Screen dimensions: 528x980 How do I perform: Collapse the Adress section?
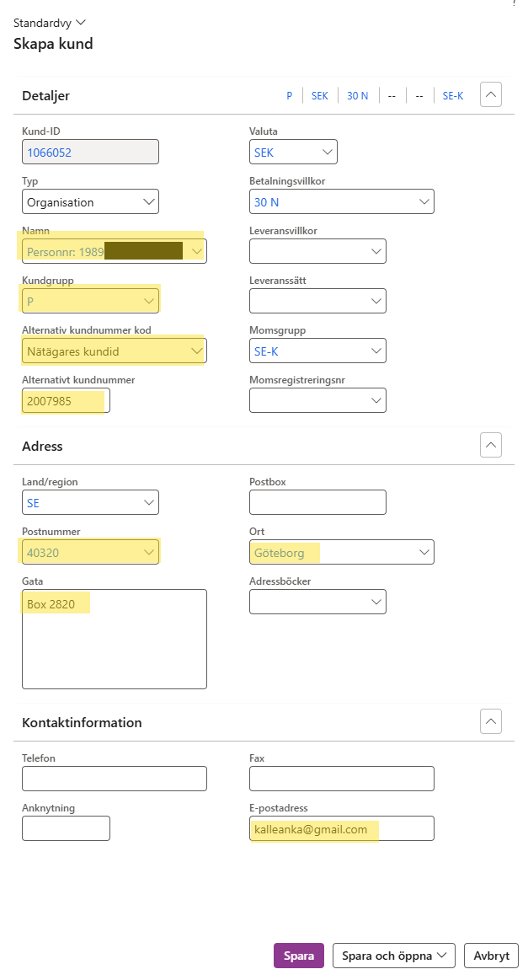point(491,445)
